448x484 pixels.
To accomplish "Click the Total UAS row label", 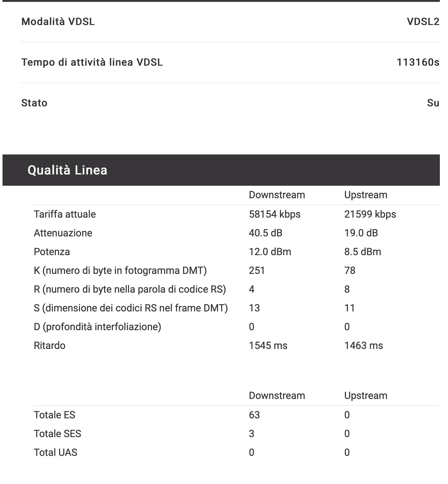I will 55,452.
